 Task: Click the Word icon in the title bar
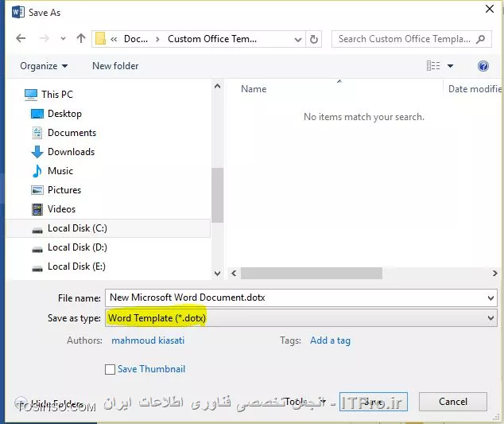tap(18, 12)
